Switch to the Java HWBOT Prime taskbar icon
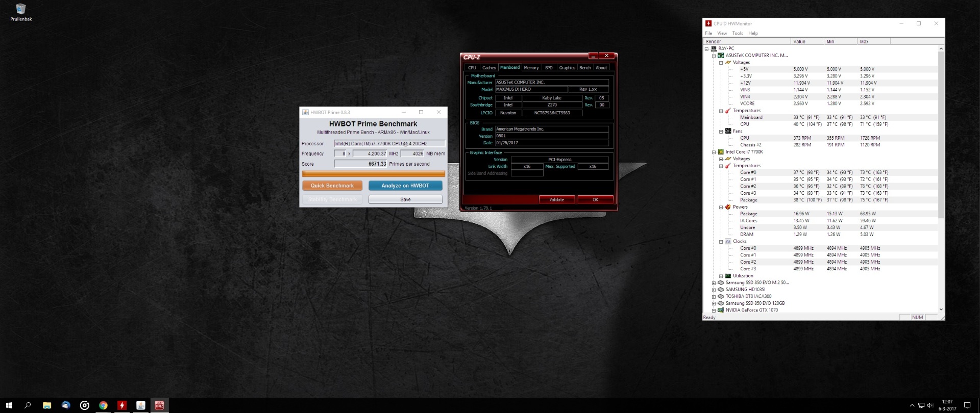Screen dimensions: 980x413 pyautogui.click(x=141, y=405)
